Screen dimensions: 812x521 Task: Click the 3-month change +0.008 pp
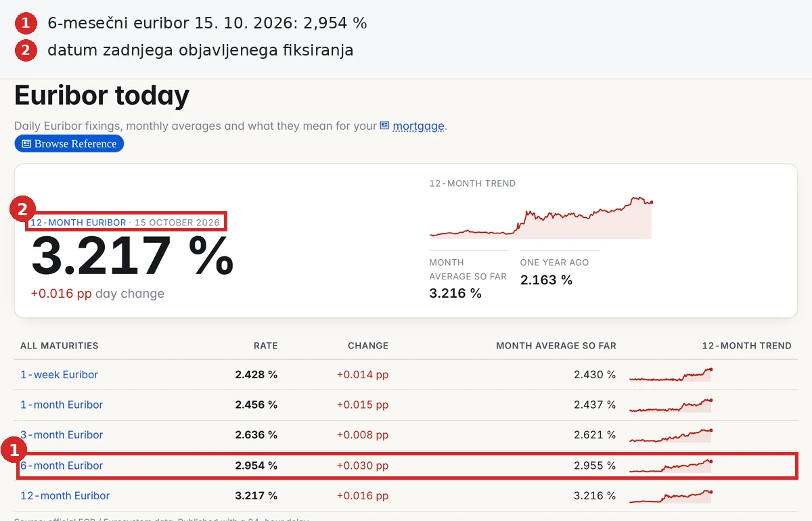(363, 435)
